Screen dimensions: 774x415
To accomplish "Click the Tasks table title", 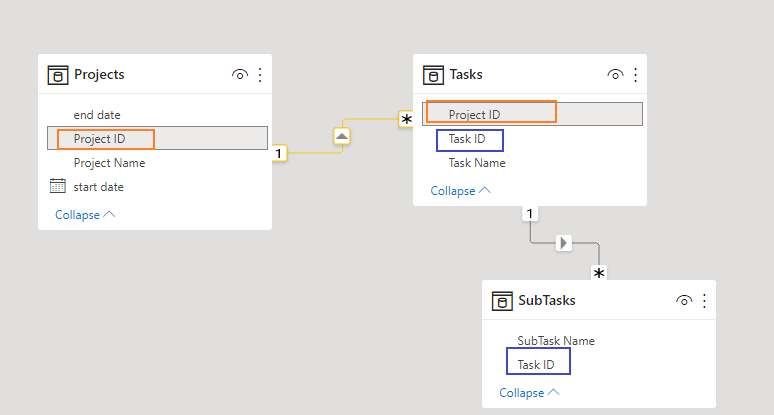I will point(466,75).
